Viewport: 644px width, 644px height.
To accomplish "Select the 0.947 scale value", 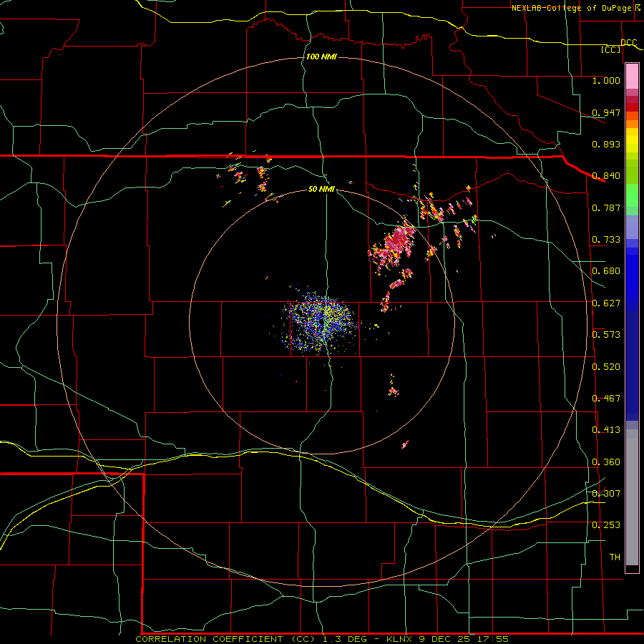I will [x=606, y=112].
